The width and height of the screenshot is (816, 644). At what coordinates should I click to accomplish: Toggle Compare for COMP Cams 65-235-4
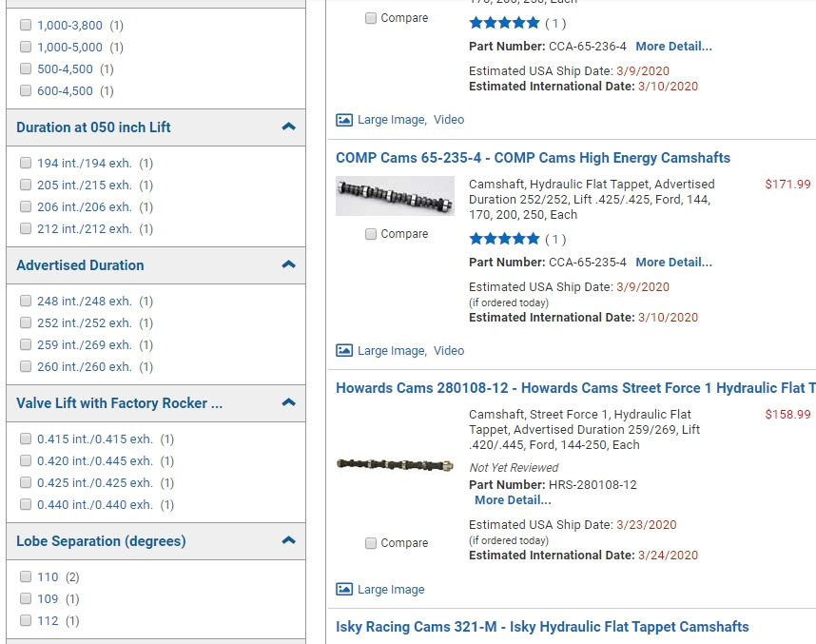point(371,234)
